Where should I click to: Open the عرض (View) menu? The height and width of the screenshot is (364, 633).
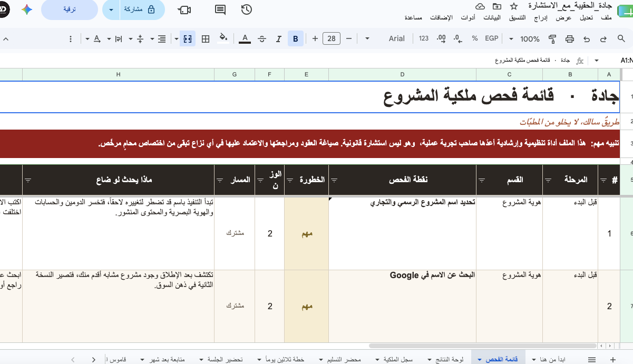pyautogui.click(x=564, y=18)
